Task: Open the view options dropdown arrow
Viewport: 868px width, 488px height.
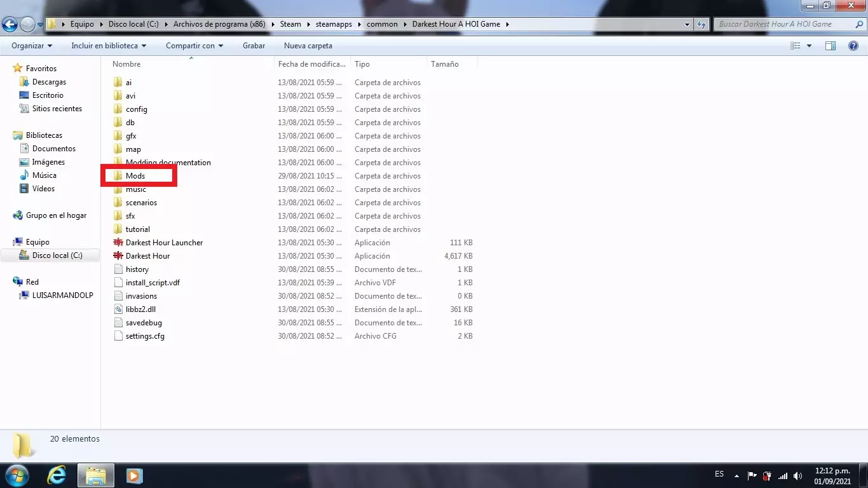Action: coord(809,46)
